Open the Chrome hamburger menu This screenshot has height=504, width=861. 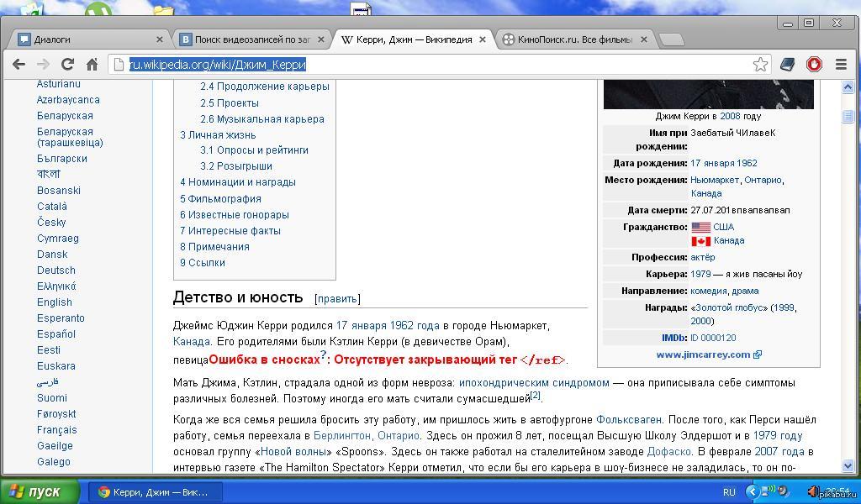(841, 64)
